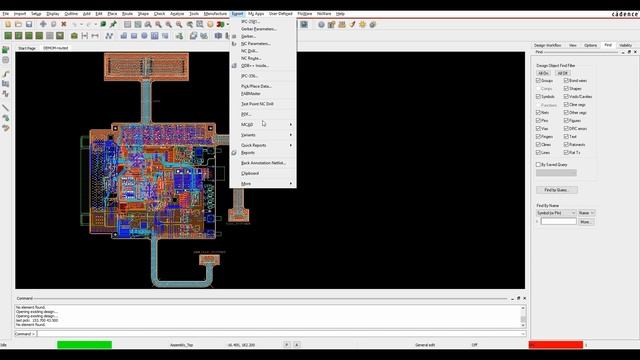Image resolution: width=640 pixels, height=360 pixels.
Task: Click the Open folder toolbar icon
Action: (18, 24)
